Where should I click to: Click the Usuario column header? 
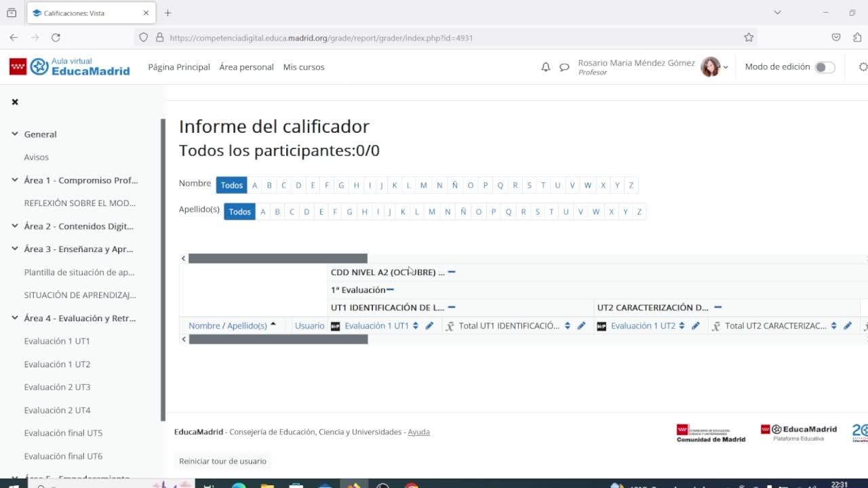point(310,326)
